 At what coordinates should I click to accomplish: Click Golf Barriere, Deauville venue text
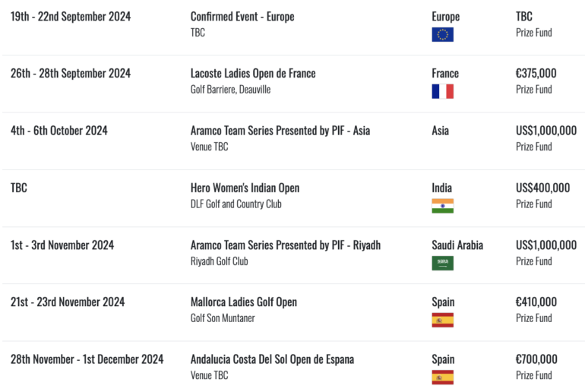(230, 90)
